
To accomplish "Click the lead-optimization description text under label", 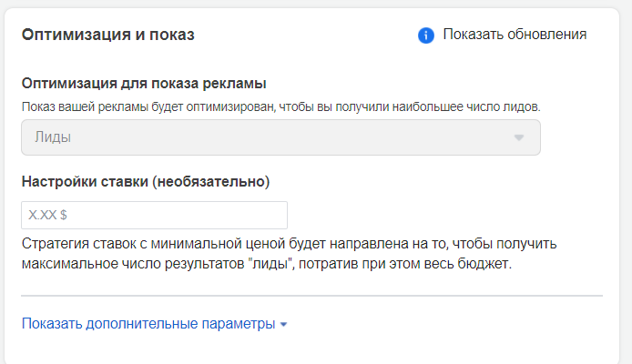I will click(x=280, y=106).
